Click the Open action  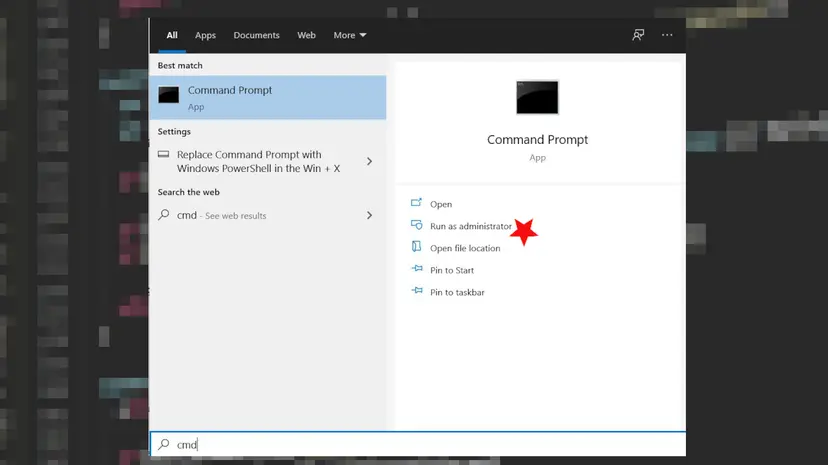click(x=441, y=204)
